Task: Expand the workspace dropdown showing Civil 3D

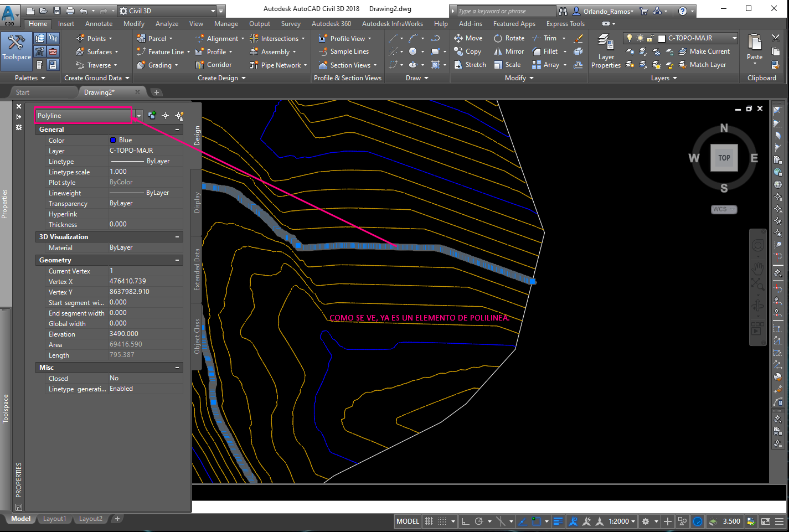Action: point(213,10)
